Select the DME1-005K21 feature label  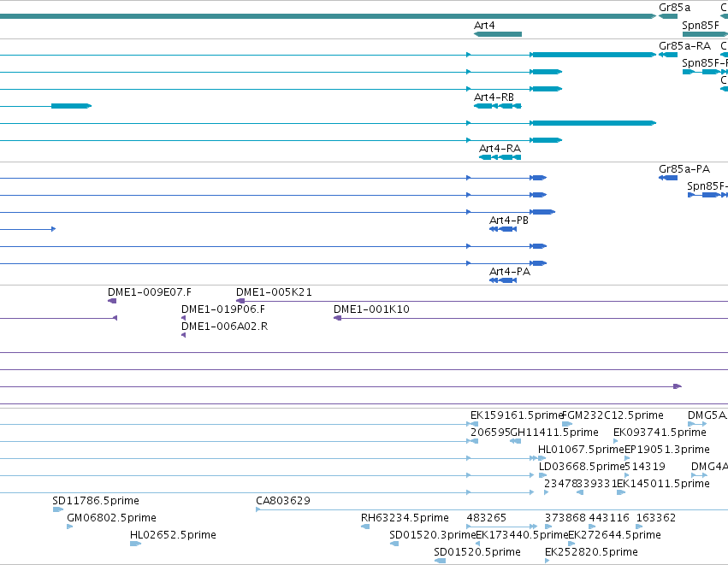coord(274,292)
